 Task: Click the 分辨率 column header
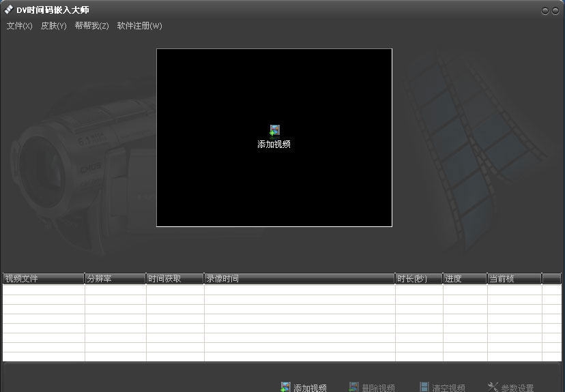coord(115,279)
